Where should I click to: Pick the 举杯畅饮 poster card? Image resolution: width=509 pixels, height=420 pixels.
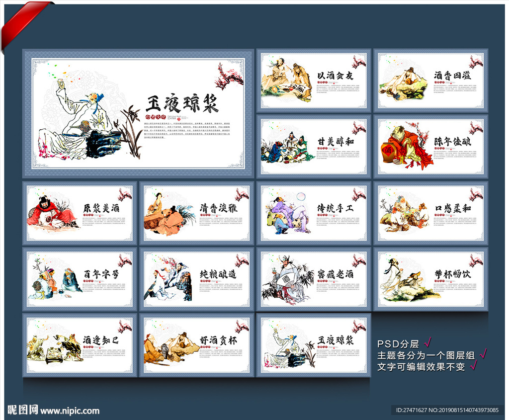(x=431, y=279)
